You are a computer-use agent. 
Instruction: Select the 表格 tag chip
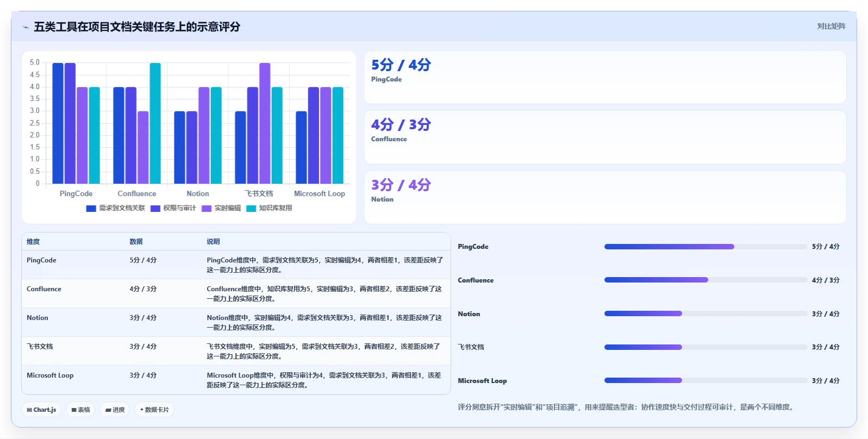click(80, 410)
